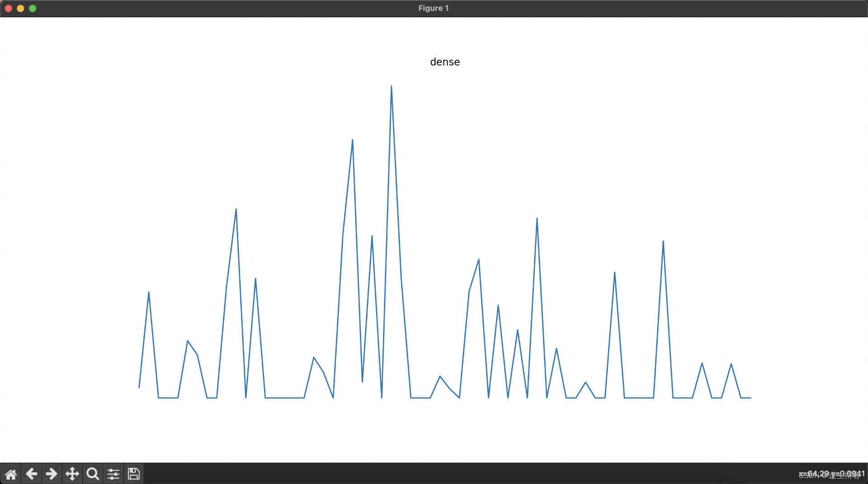This screenshot has height=484, width=868.
Task: Close the Figure 1 window
Action: [8, 8]
